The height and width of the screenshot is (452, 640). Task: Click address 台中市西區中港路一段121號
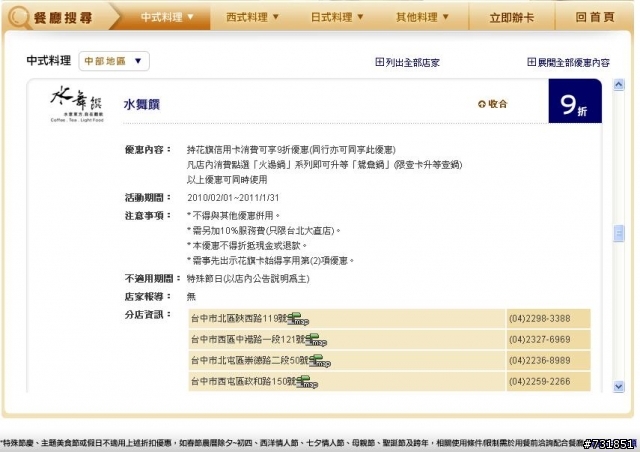(x=249, y=339)
